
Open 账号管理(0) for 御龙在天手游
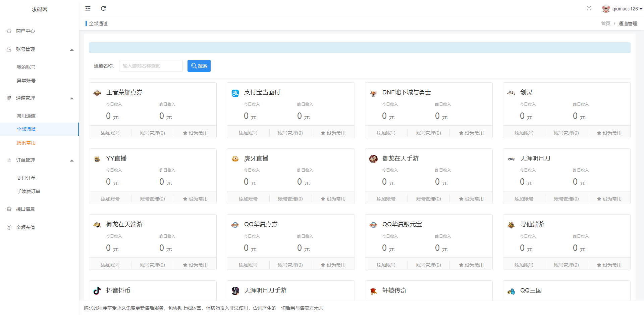[x=429, y=199]
